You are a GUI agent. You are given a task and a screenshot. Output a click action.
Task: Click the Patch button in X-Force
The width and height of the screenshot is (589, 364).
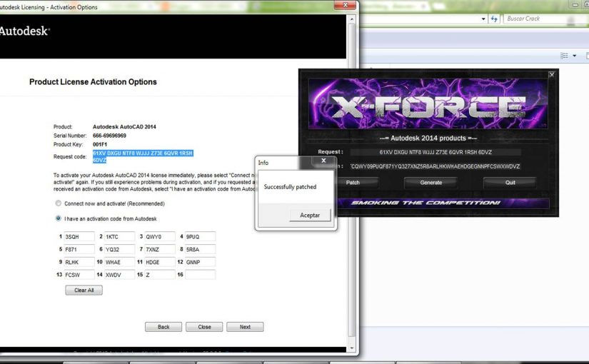(353, 183)
